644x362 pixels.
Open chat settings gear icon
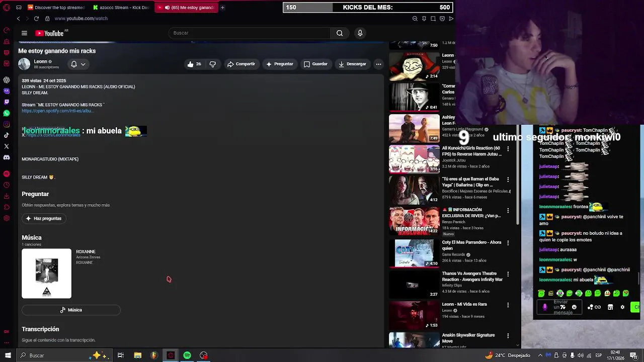(x=622, y=307)
